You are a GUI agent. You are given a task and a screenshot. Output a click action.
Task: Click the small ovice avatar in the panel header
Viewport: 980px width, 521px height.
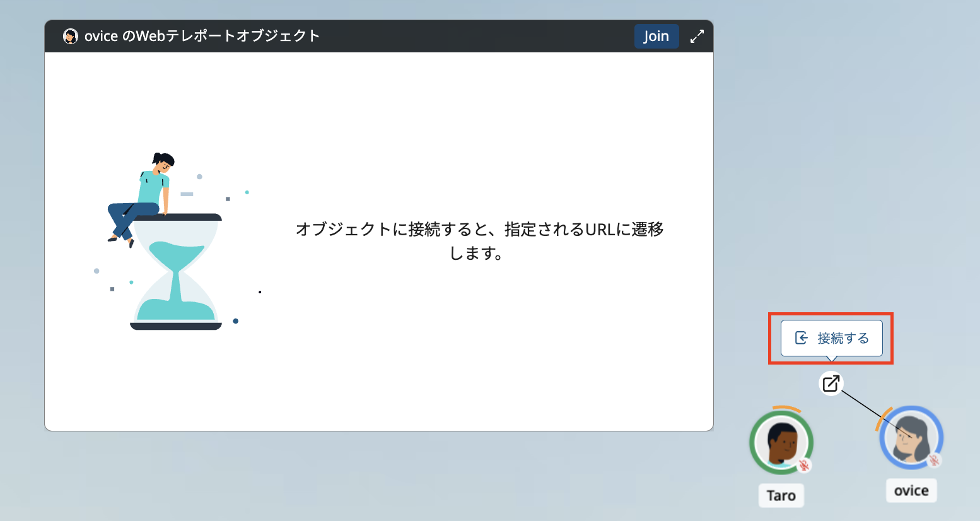coord(71,37)
